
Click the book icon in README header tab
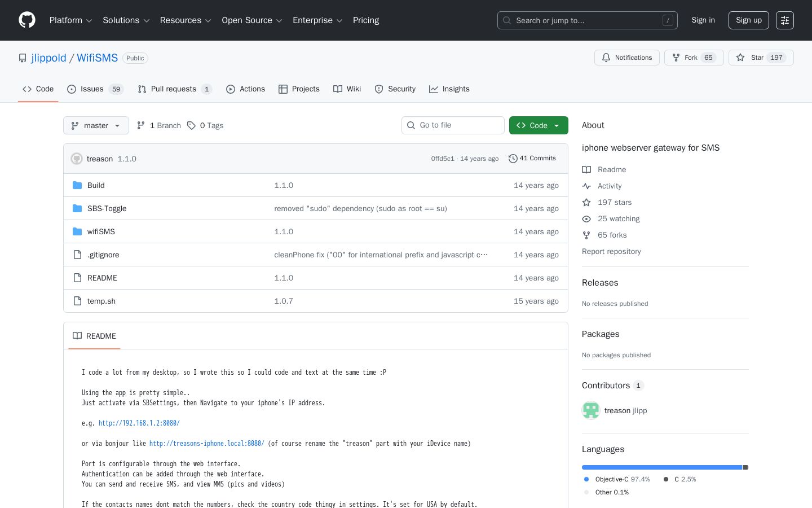(77, 336)
